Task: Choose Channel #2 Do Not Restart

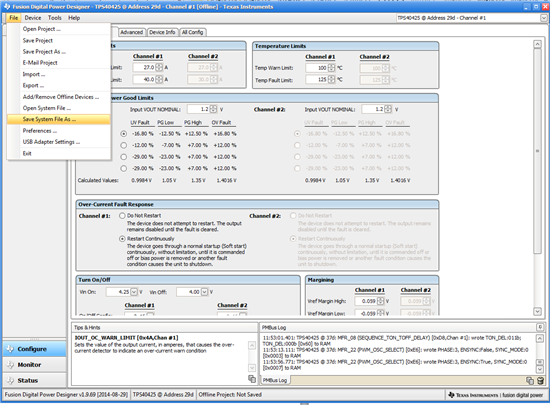Action: [293, 216]
